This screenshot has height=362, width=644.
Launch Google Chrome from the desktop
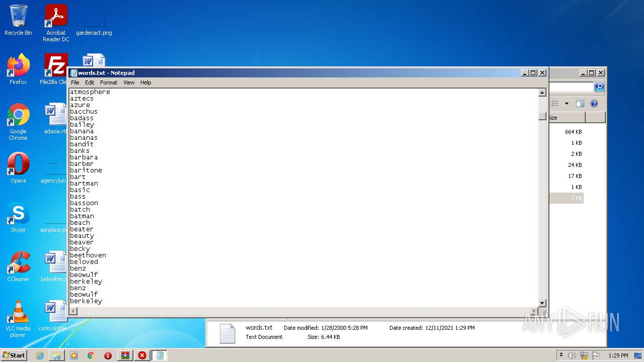pyautogui.click(x=18, y=122)
